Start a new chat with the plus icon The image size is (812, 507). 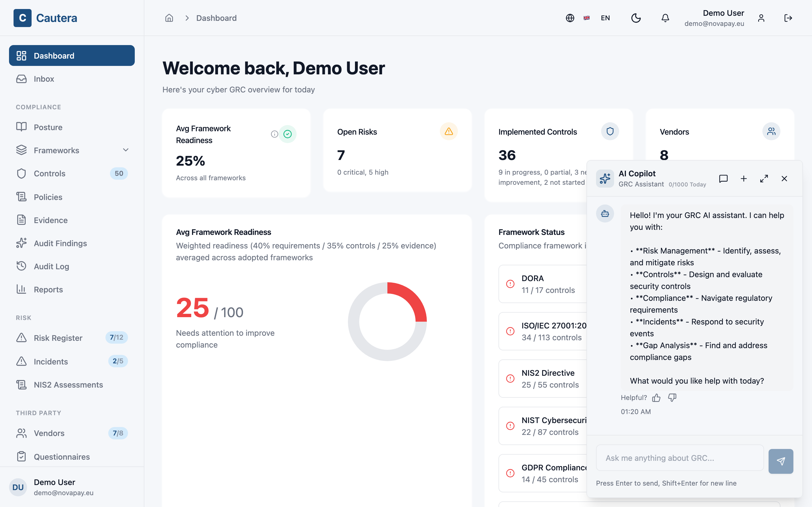click(x=743, y=178)
